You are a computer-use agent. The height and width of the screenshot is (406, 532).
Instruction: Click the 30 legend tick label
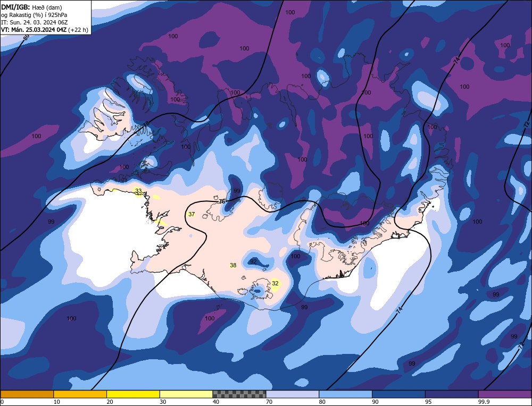coord(162,402)
